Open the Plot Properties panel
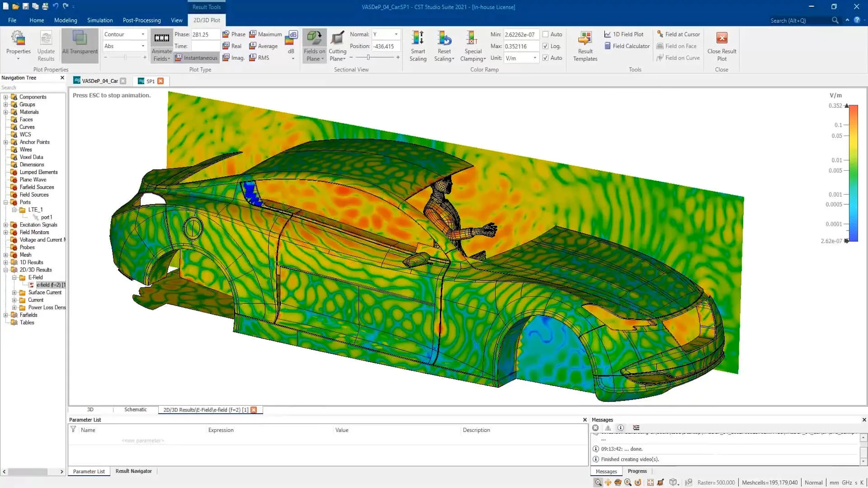The width and height of the screenshot is (868, 488). click(x=18, y=45)
